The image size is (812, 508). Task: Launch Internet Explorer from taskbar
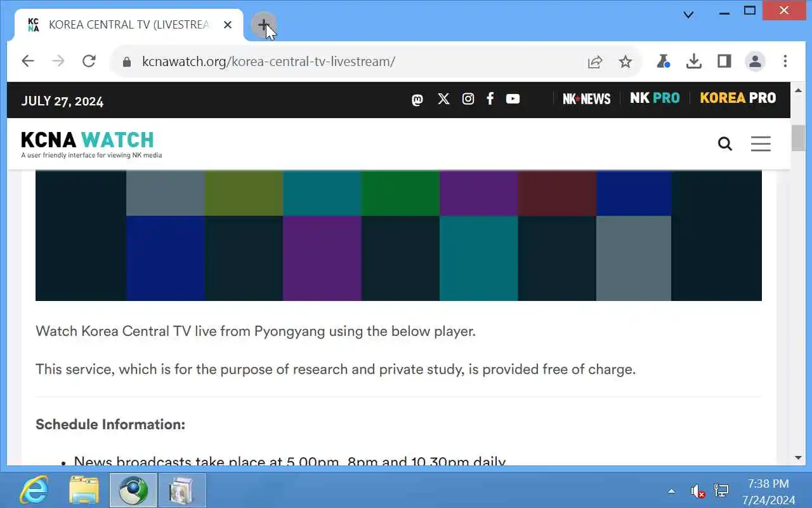(34, 490)
